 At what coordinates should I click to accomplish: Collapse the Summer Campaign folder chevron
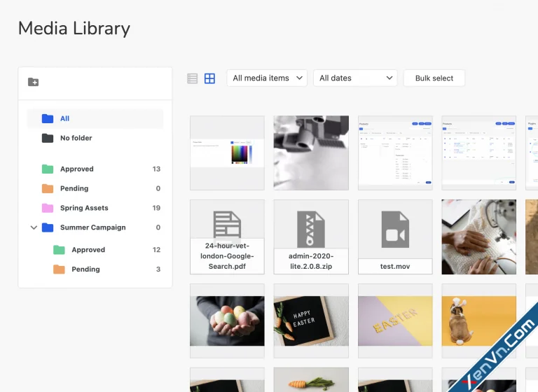coord(34,227)
